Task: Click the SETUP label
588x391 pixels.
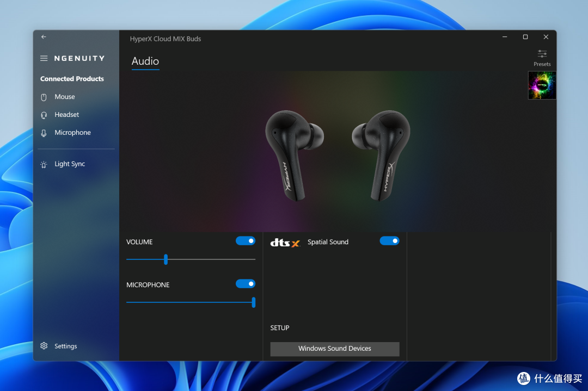Action: (x=280, y=328)
